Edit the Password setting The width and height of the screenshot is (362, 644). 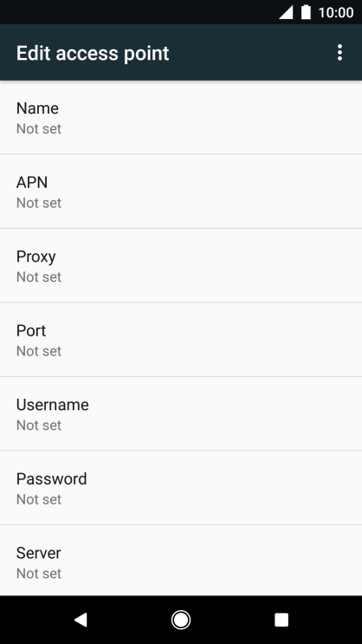click(x=181, y=488)
